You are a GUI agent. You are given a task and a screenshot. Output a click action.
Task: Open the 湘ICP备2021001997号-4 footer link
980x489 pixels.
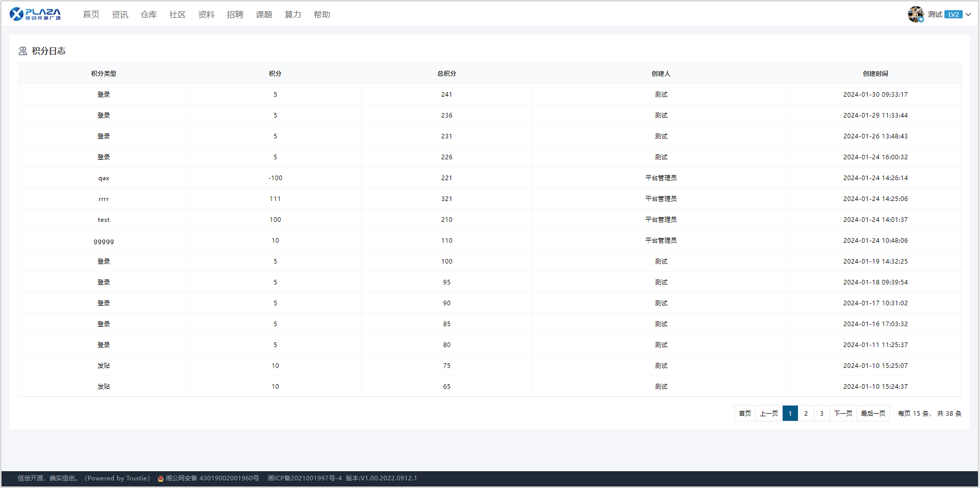[305, 478]
